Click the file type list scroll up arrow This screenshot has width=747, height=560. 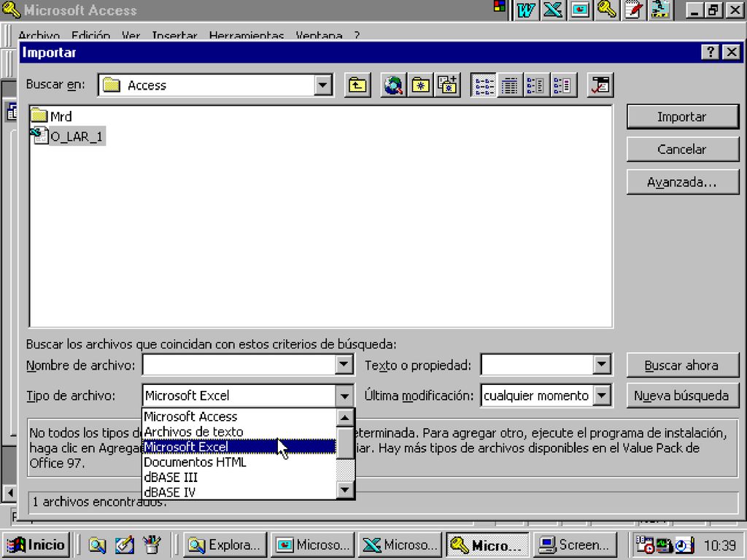(x=345, y=418)
